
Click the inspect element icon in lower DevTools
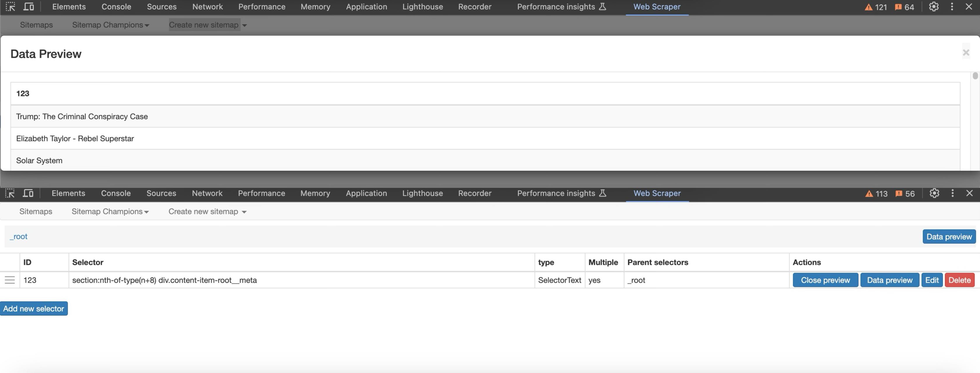pos(10,193)
